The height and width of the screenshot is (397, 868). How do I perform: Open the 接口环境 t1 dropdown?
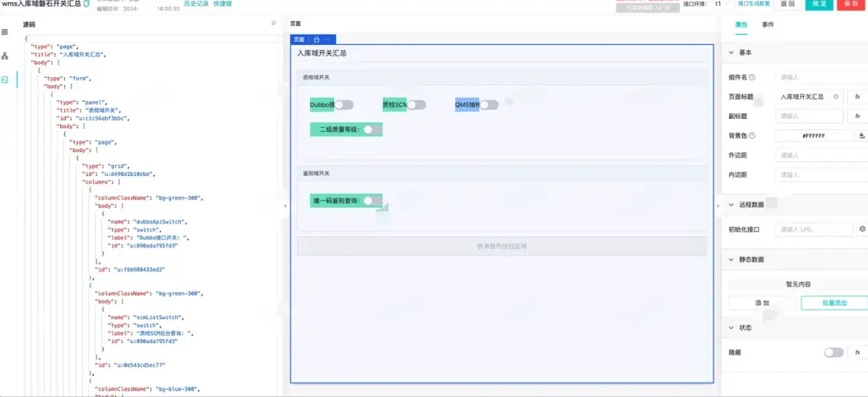(x=721, y=4)
